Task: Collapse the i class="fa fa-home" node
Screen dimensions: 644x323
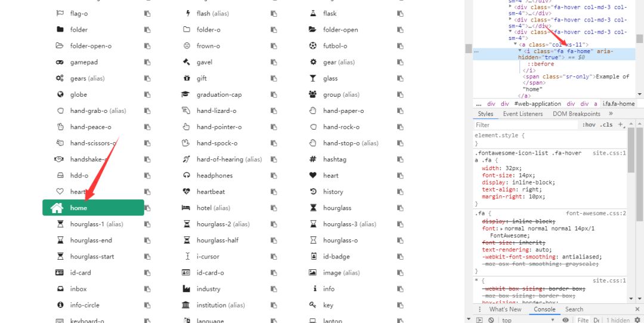Action: point(519,51)
